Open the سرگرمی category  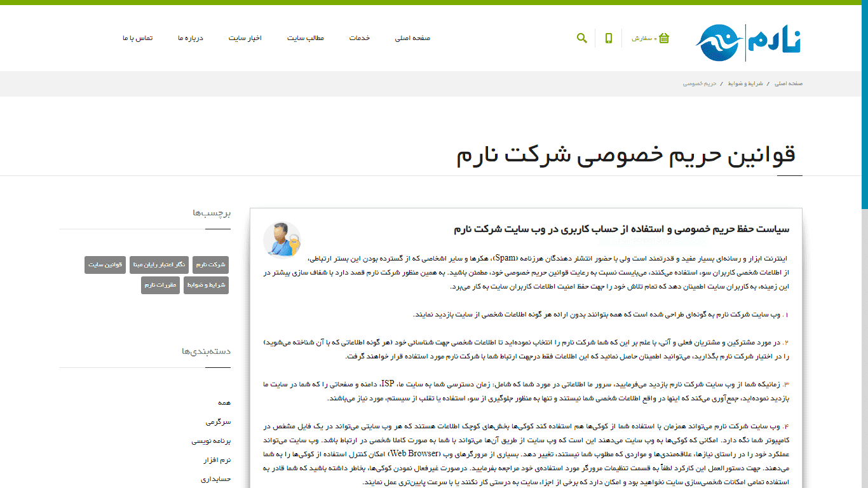pyautogui.click(x=219, y=422)
